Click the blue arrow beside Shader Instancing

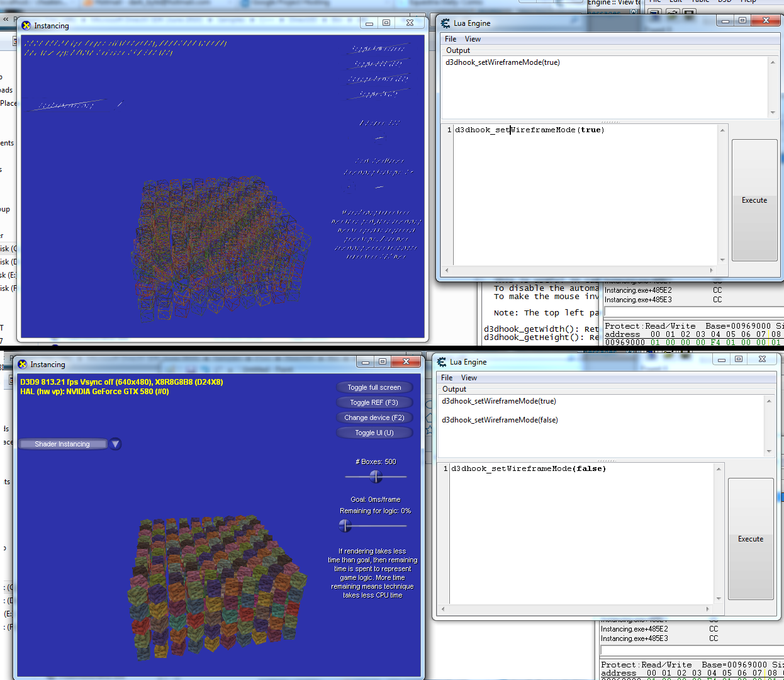(x=115, y=443)
